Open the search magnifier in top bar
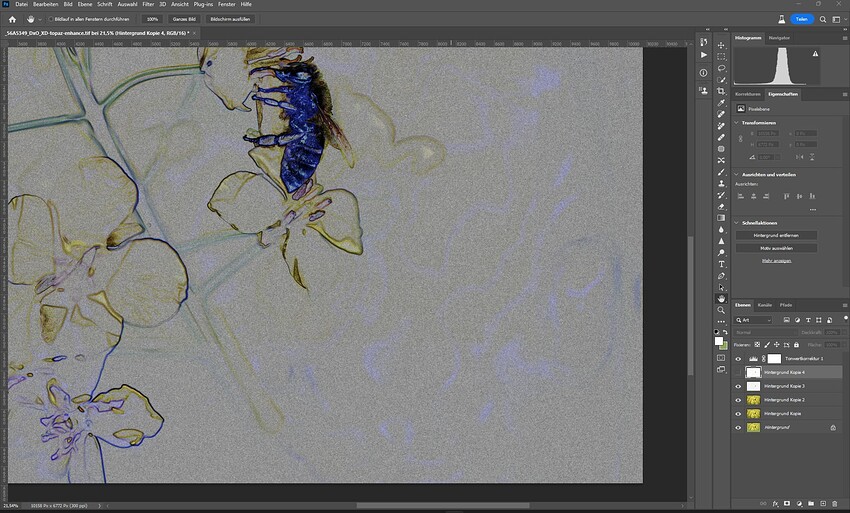Viewport: 850px width, 513px height. point(823,19)
